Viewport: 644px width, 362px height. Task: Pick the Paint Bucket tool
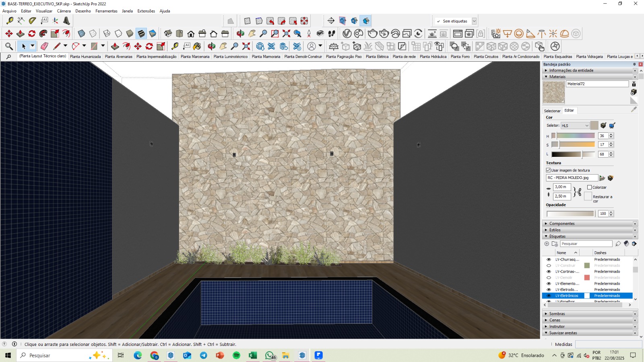(197, 46)
